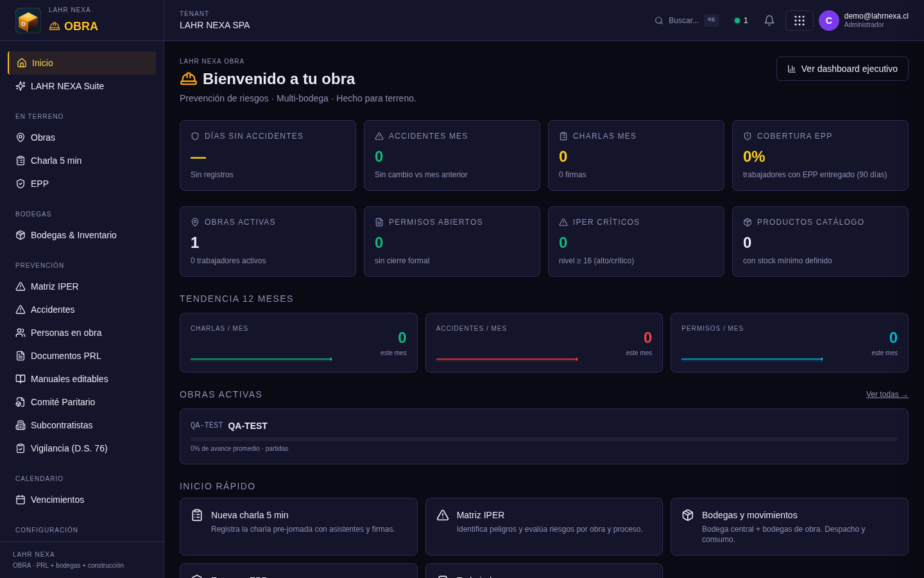Click the Accidentes mes stat card
Viewport: 924px width, 578px height.
point(452,155)
